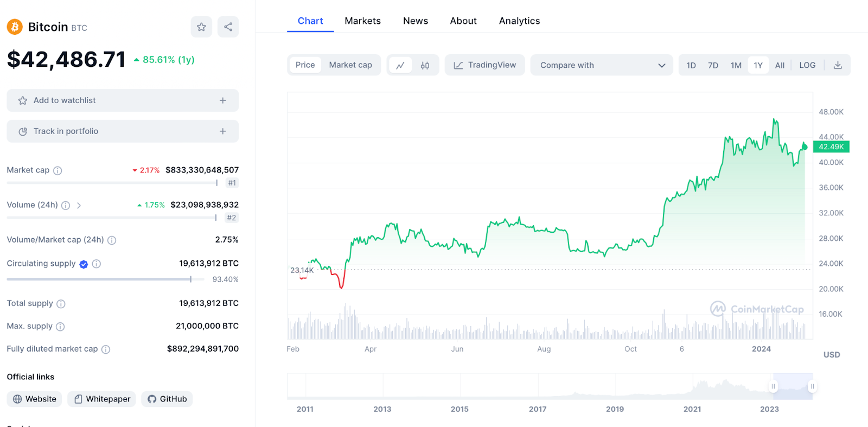Show Market cap info tooltip icon
This screenshot has width=868, height=427.
click(x=58, y=170)
